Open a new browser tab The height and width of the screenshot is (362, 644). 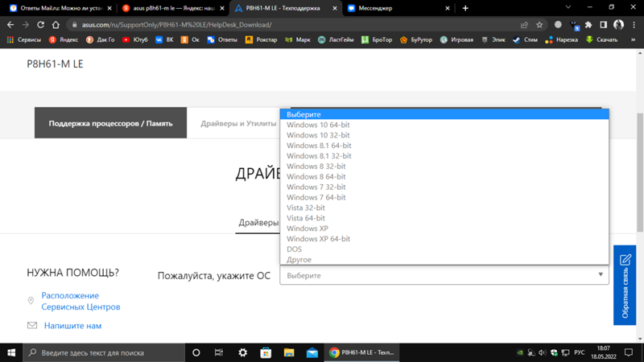(x=465, y=8)
